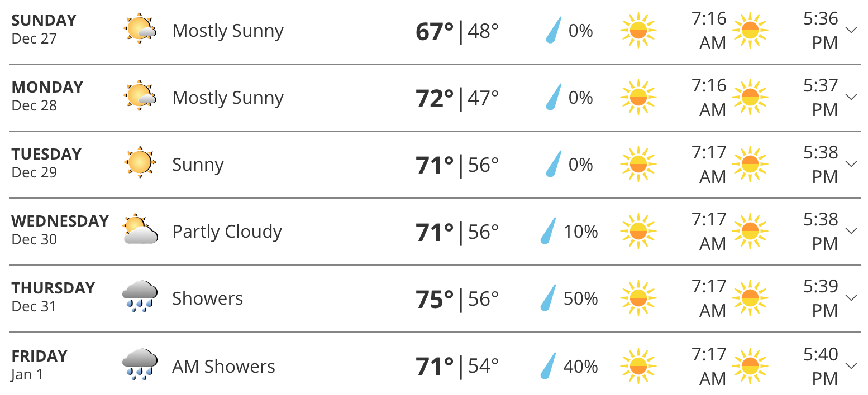Click Wednesday's sunset sun icon
Screen dimensions: 868x395
pyautogui.click(x=750, y=231)
